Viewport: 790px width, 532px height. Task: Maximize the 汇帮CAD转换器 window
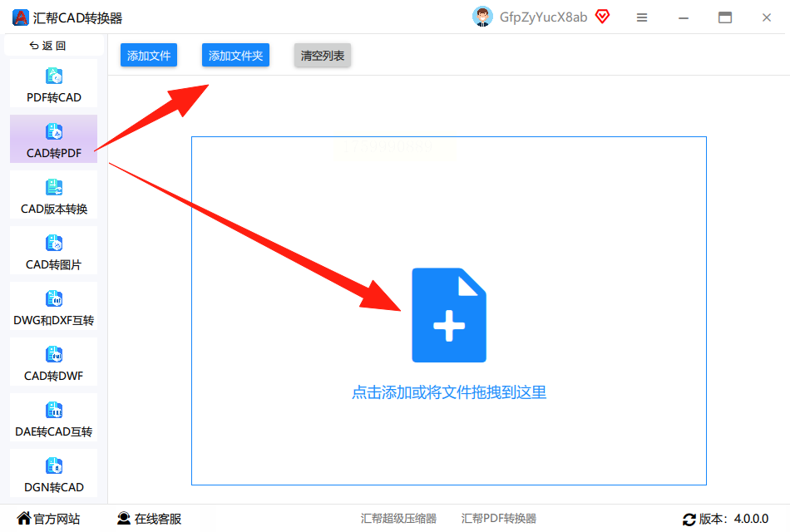725,17
